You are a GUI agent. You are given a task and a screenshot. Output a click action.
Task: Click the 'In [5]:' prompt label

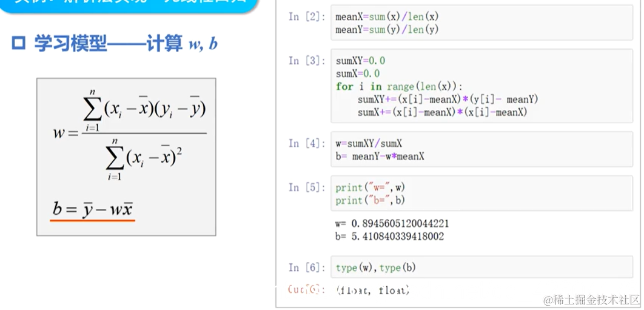click(307, 187)
